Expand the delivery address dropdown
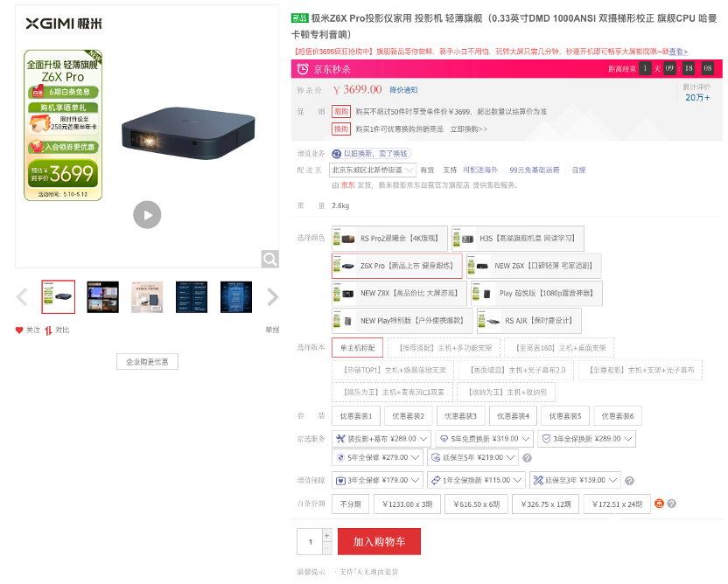Screen dimensions: 728x584 point(373,170)
